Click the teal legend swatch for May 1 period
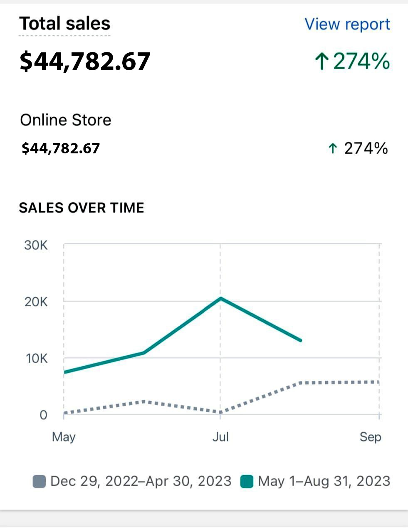The width and height of the screenshot is (408, 532). (x=247, y=481)
